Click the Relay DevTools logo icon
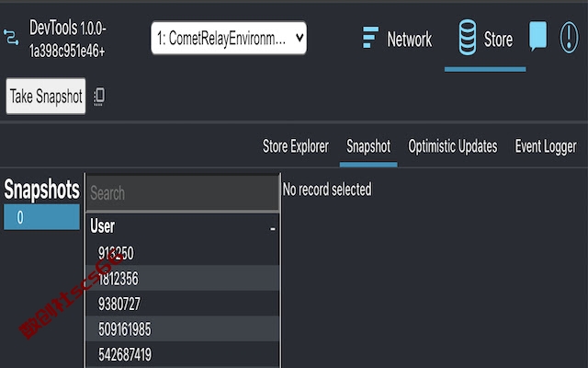 point(11,38)
